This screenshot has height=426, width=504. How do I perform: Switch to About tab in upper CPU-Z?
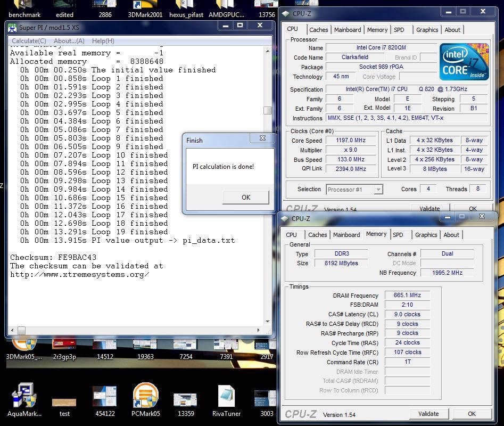tap(452, 30)
